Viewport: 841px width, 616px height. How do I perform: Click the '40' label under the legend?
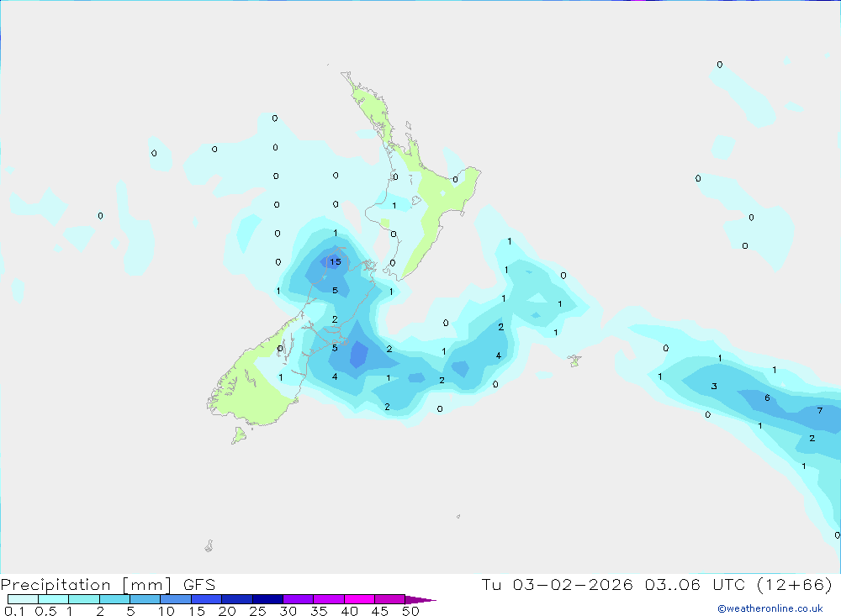coord(349,611)
